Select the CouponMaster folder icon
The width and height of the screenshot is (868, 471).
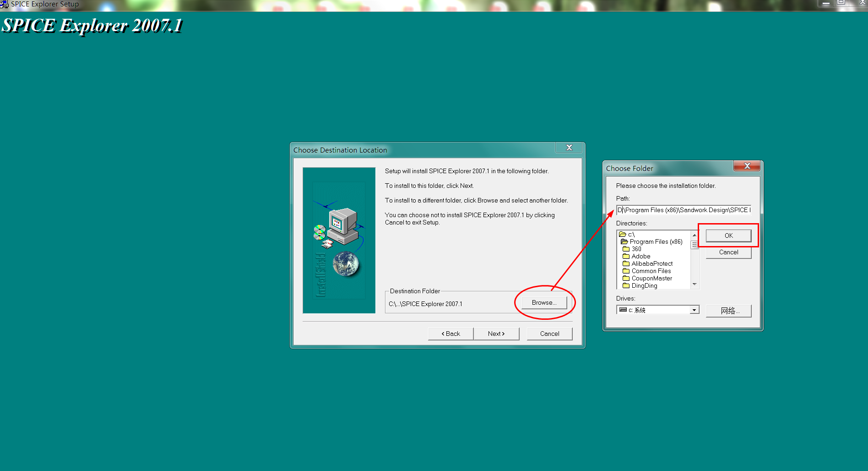(x=627, y=278)
